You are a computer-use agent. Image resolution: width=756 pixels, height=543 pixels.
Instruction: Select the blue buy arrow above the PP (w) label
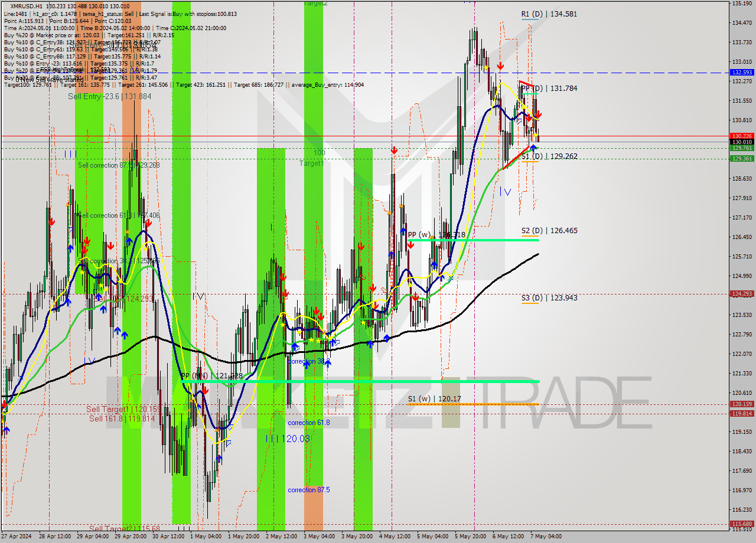(403, 231)
